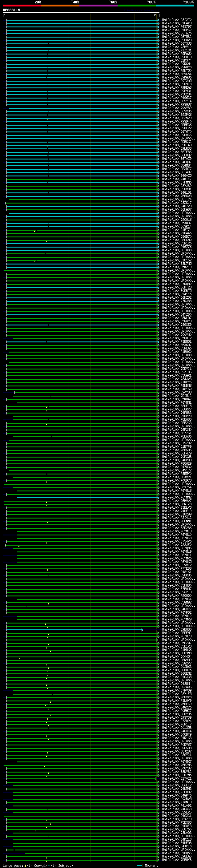Select hit label UniRef100_A3BM51
197x868 pixels.
177,342
